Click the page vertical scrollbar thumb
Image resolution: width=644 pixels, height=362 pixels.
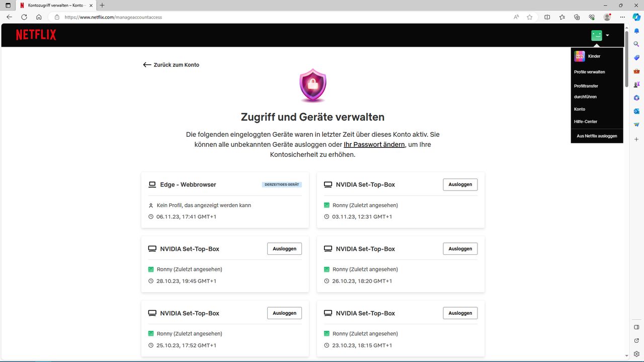point(626,59)
